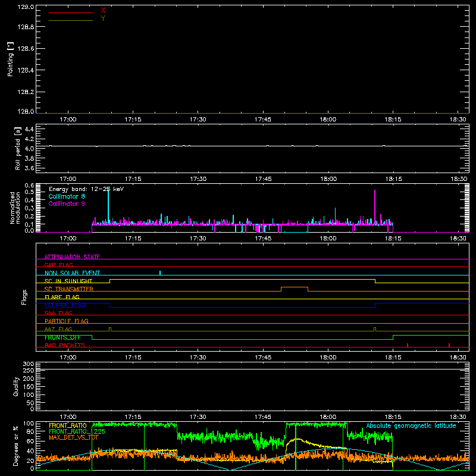
Task: Click the ATTENUATOR_STATE flag label
Action: coord(72,257)
